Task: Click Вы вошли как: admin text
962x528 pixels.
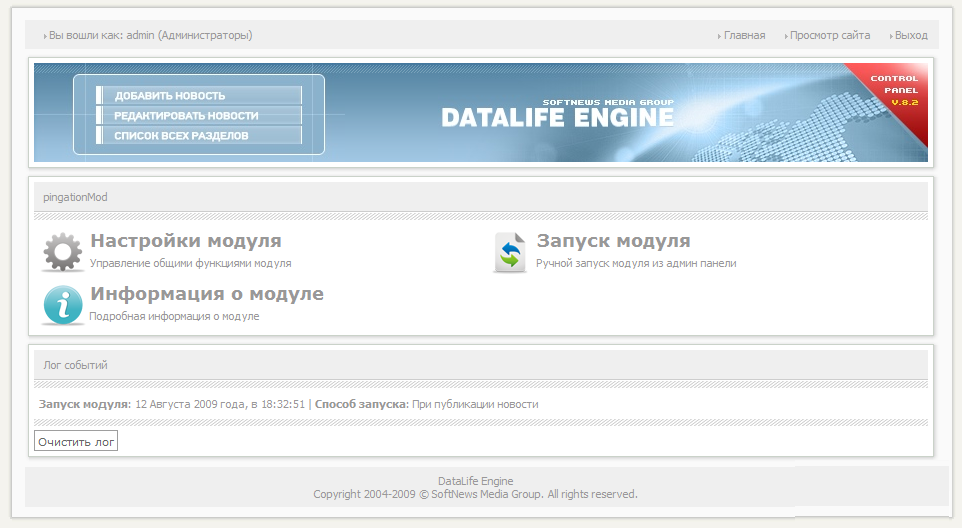Action: [150, 36]
